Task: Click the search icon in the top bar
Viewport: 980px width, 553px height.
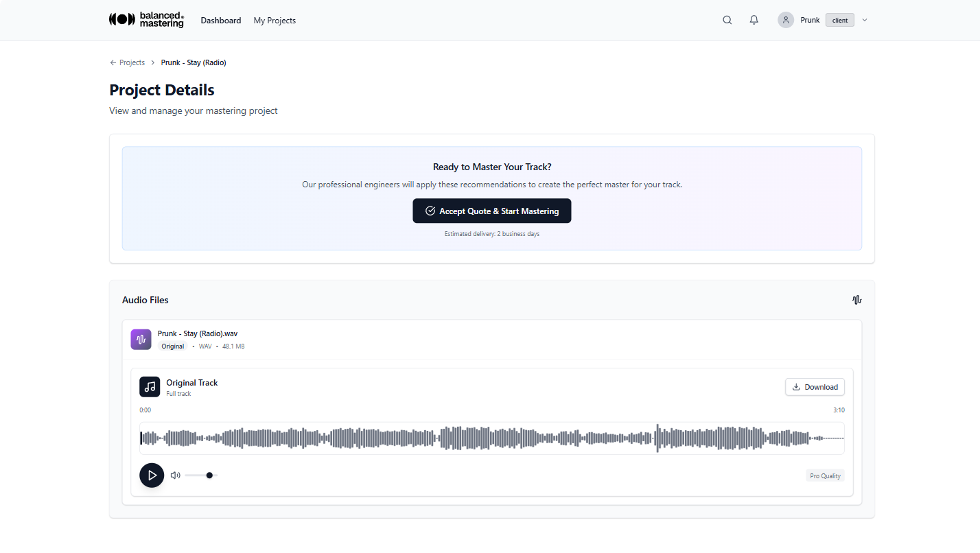Action: tap(727, 20)
